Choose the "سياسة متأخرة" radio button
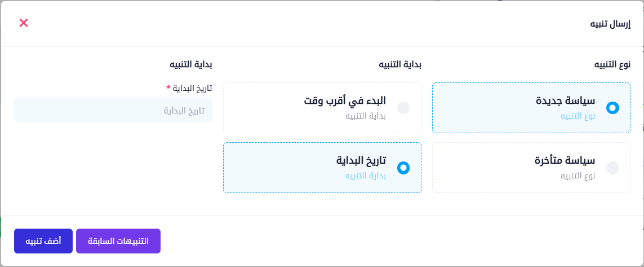The height and width of the screenshot is (267, 644). click(612, 168)
